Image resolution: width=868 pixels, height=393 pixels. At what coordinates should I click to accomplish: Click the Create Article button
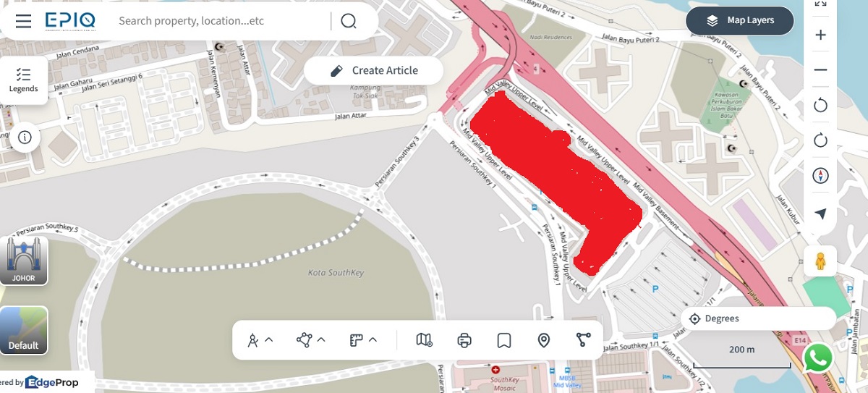coord(373,70)
